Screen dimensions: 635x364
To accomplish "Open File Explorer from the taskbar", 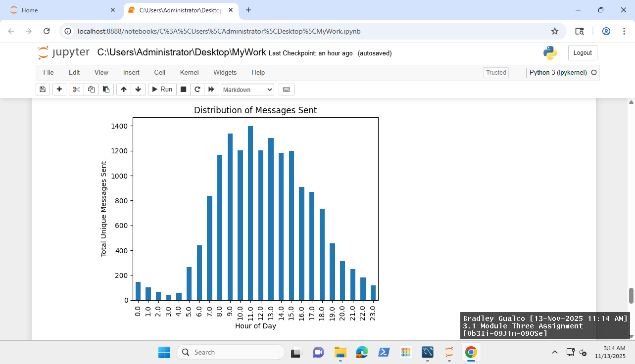I will pyautogui.click(x=340, y=352).
